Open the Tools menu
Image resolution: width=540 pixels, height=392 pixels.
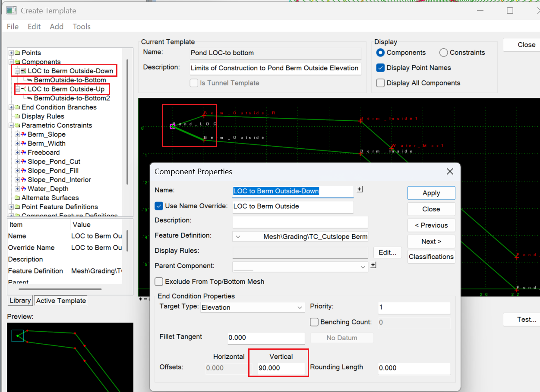coord(82,27)
